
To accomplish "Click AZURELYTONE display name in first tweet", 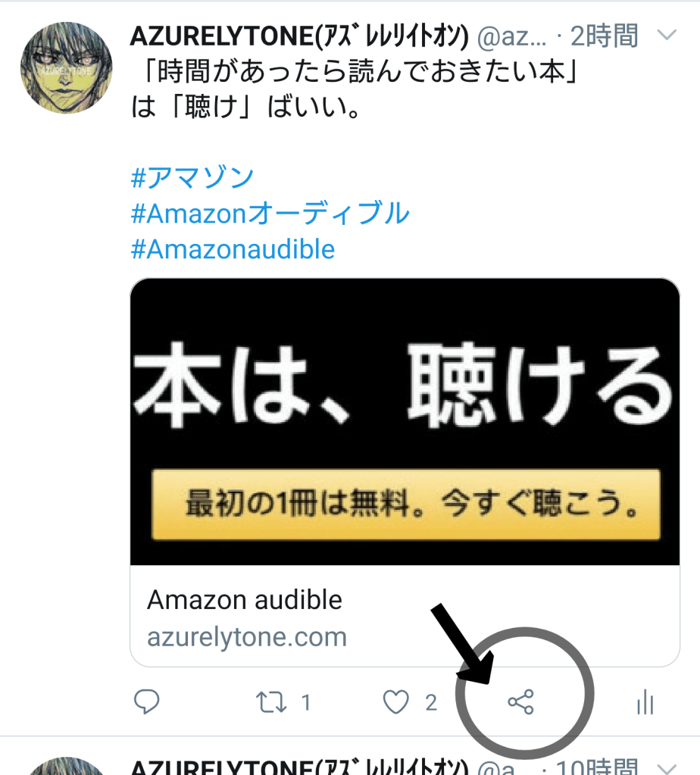I will pos(299,36).
